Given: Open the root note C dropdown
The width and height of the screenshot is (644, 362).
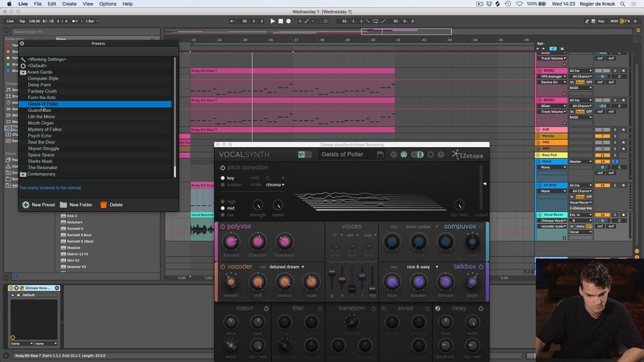Looking at the screenshot, I should (275, 178).
